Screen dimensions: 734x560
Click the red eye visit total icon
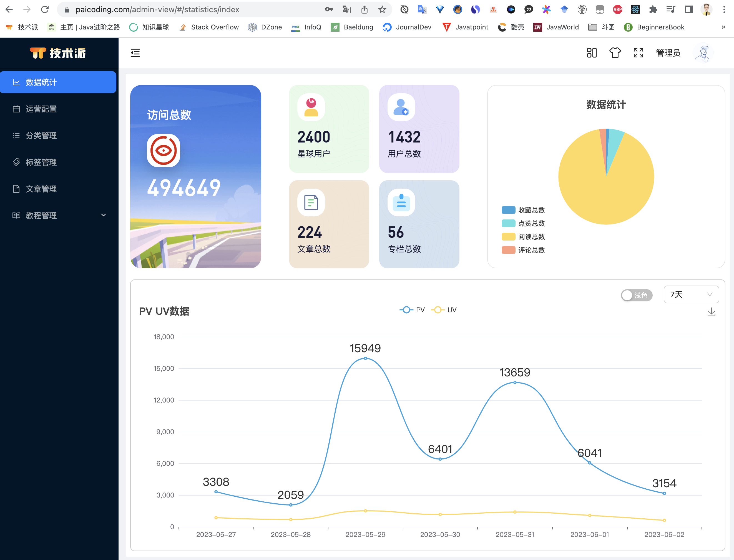tap(163, 150)
